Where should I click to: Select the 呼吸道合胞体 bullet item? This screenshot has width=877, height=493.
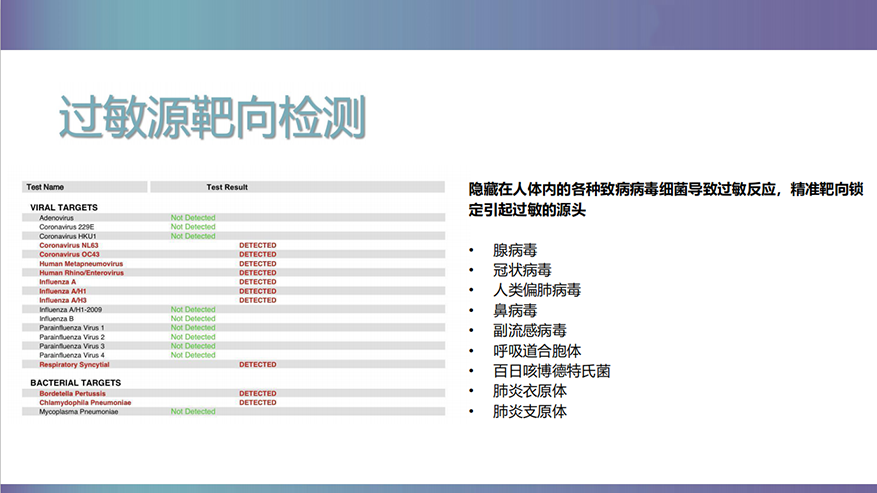[x=536, y=351]
